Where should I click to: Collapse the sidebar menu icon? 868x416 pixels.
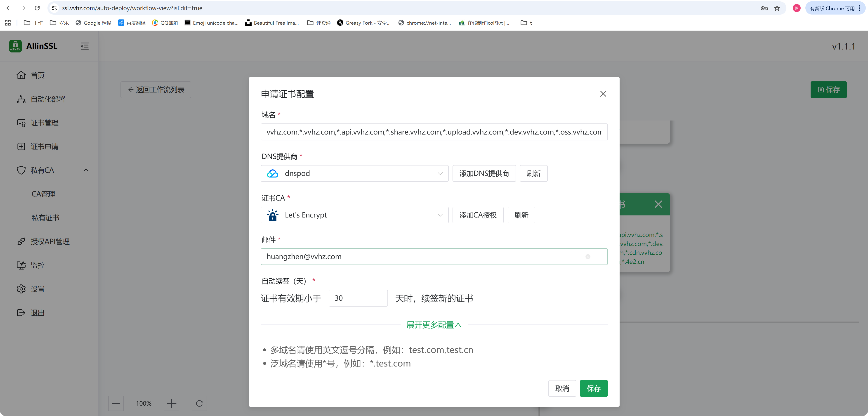pyautogui.click(x=85, y=46)
